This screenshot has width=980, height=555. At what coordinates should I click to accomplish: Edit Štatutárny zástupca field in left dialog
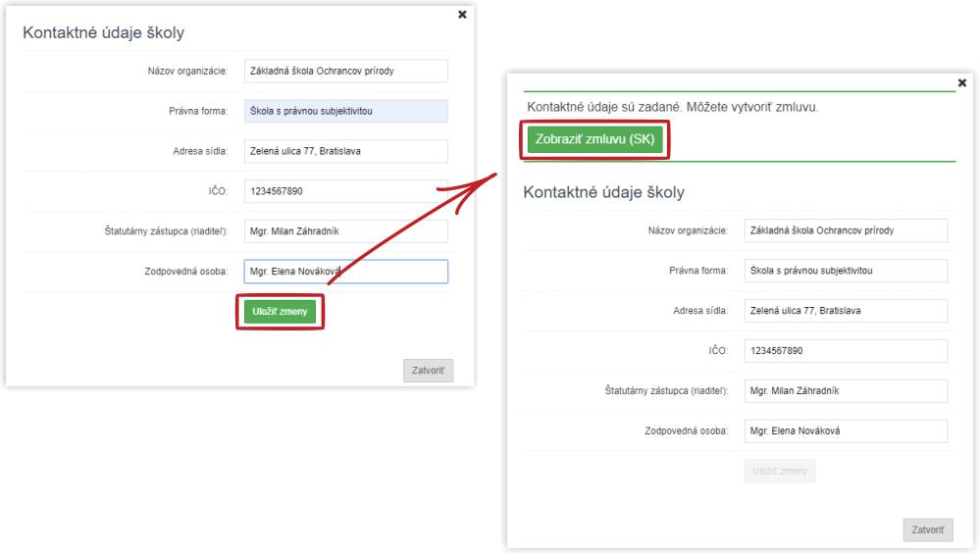(x=345, y=230)
